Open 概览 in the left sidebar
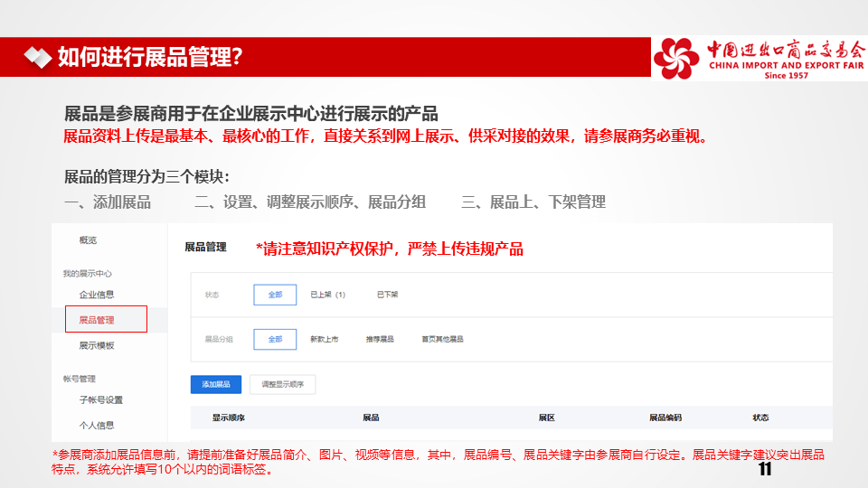868x488 pixels. [88, 240]
